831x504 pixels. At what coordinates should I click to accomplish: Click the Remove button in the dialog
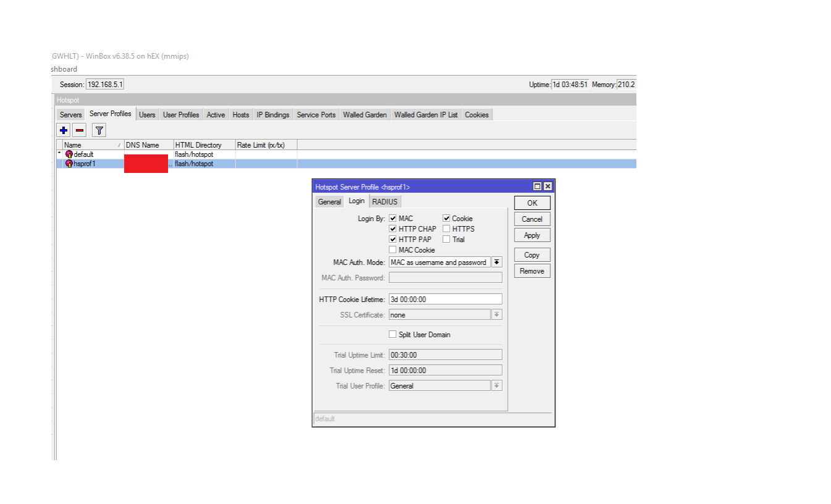click(x=532, y=271)
